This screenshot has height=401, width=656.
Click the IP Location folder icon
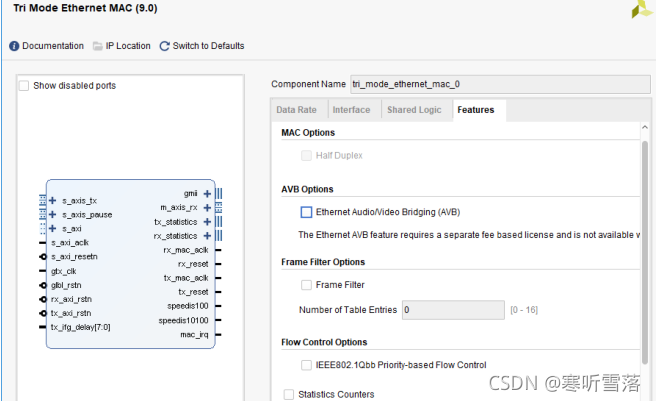coord(97,46)
